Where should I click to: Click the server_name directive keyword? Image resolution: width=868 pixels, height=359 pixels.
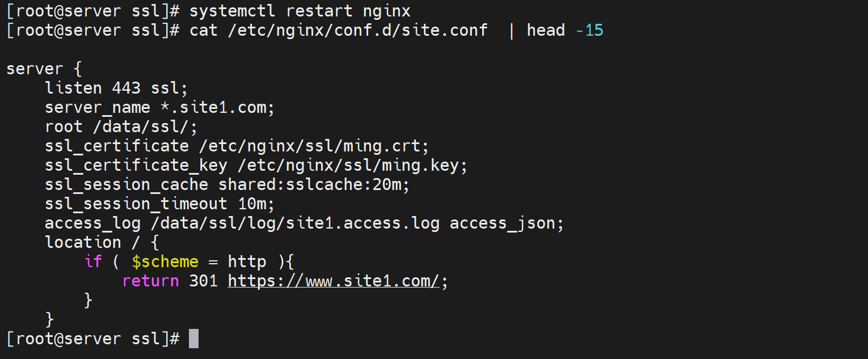(x=98, y=107)
